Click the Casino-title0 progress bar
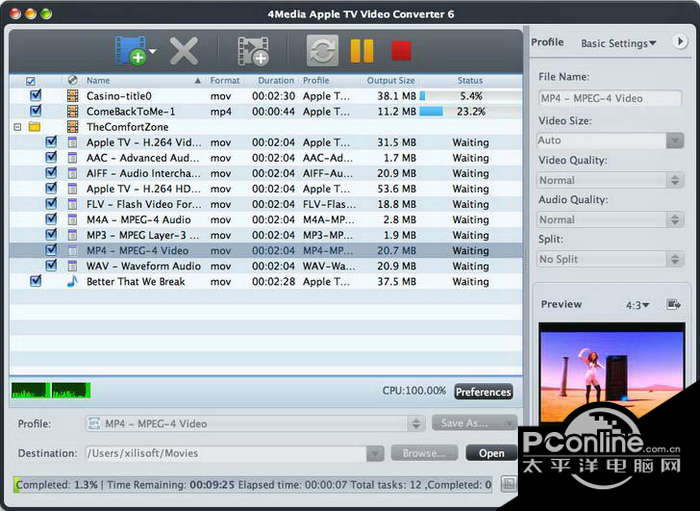Screen dimensions: 700x511 [x=470, y=96]
